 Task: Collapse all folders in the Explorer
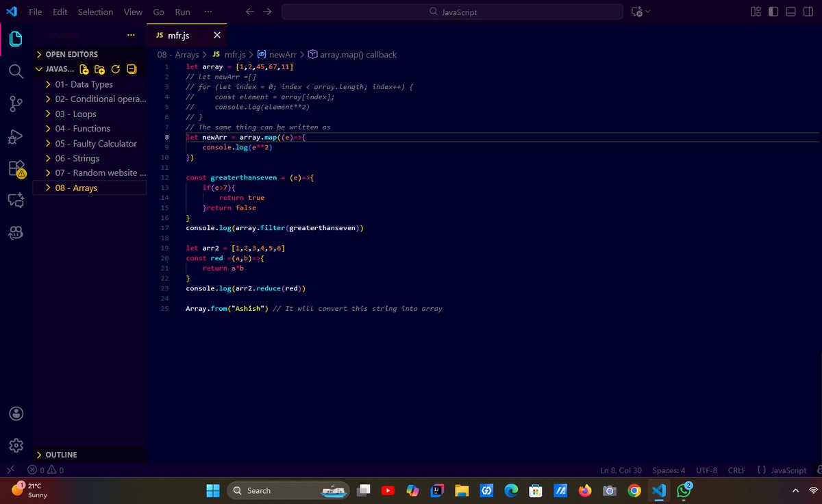[131, 68]
